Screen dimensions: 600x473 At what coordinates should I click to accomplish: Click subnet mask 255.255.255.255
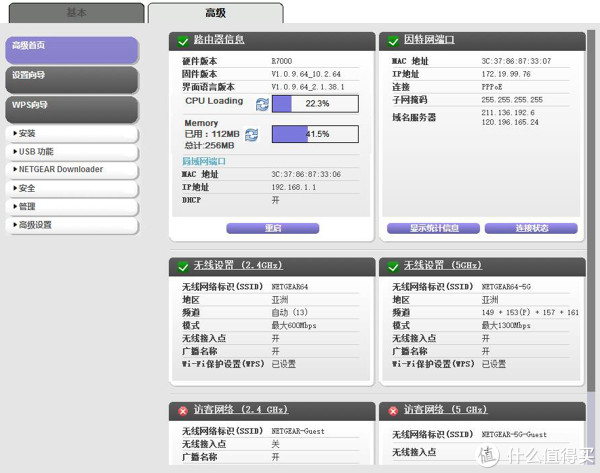(x=512, y=100)
